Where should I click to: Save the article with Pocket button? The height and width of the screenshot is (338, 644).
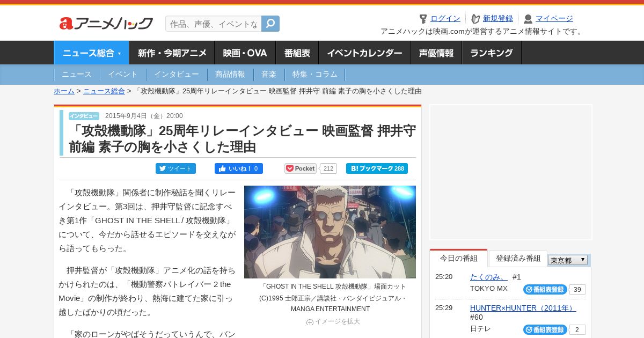301,168
